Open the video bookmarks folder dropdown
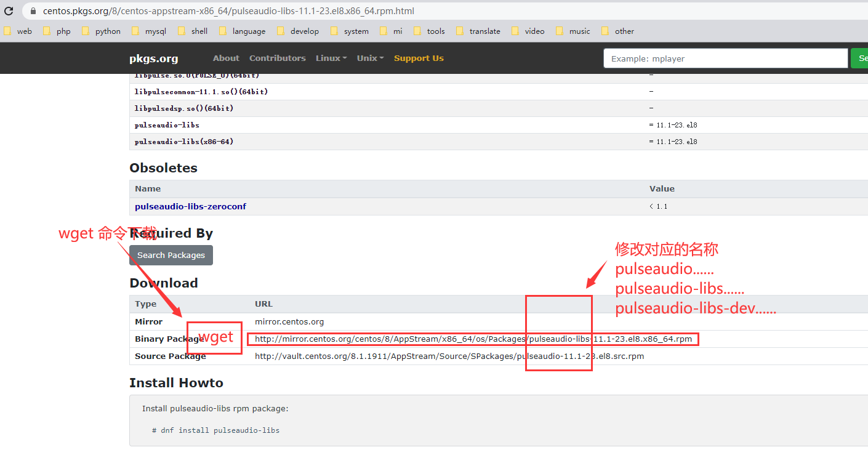The width and height of the screenshot is (868, 455). click(534, 31)
